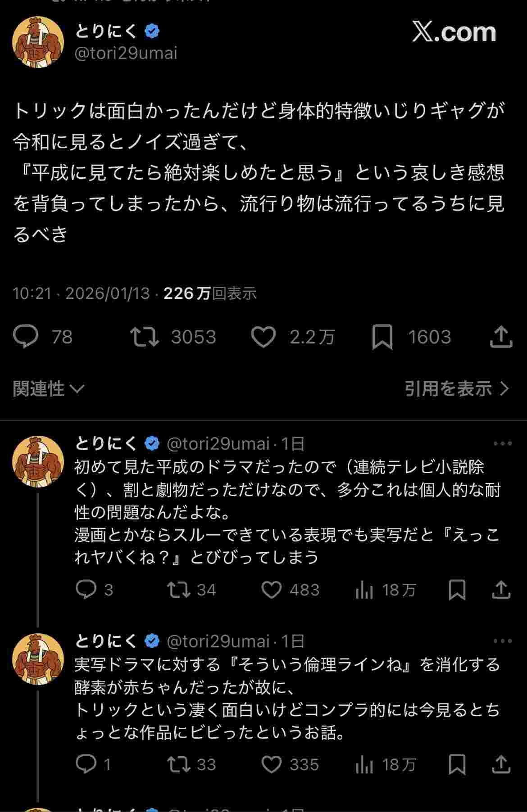Reply to the first thread reply (3 replies)
The image size is (527, 812).
point(86,590)
